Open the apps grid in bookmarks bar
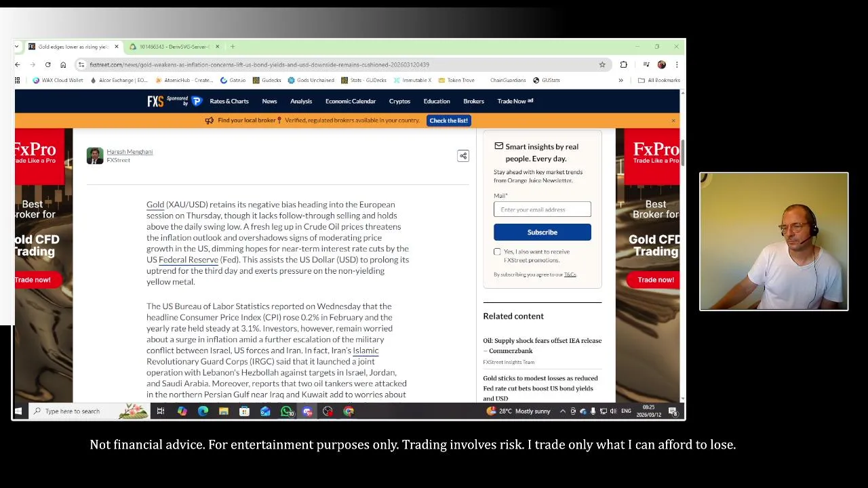 pos(18,80)
